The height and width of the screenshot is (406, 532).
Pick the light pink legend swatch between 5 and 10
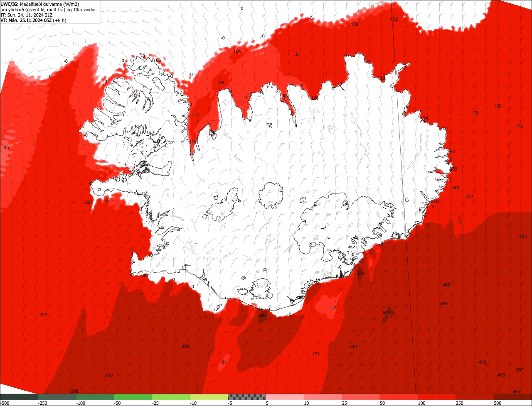click(285, 397)
